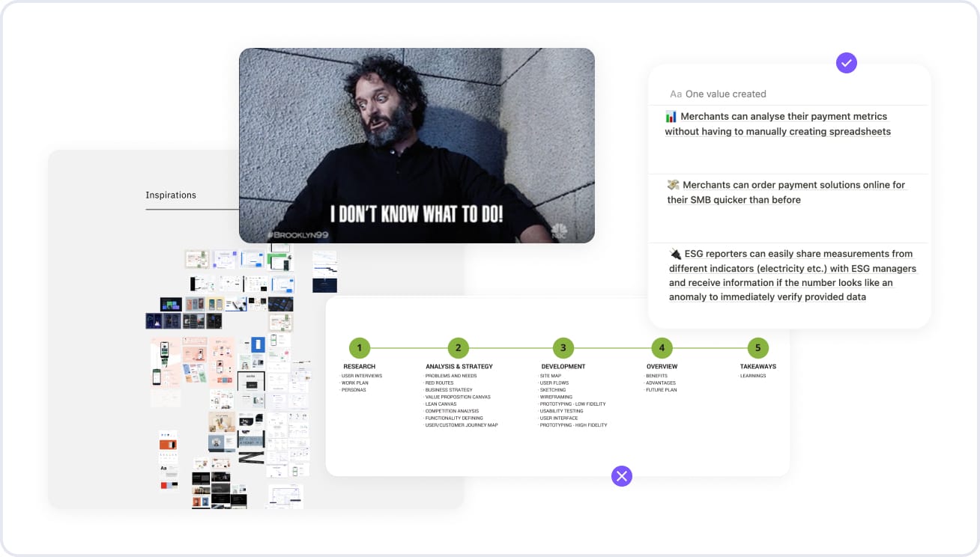Viewport: 980px width, 557px height.
Task: Click the "USER/CUSTOMER JOURNEY MAP" item
Action: [x=461, y=425]
